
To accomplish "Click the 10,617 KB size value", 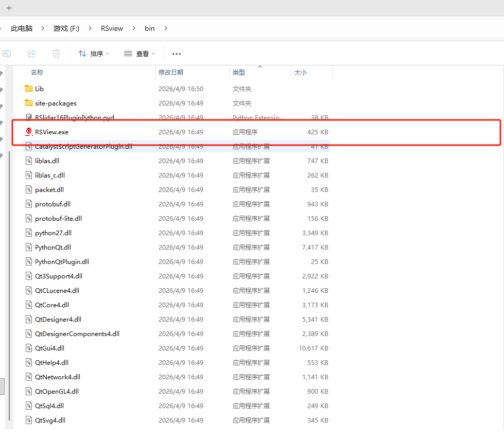I will click(x=314, y=348).
